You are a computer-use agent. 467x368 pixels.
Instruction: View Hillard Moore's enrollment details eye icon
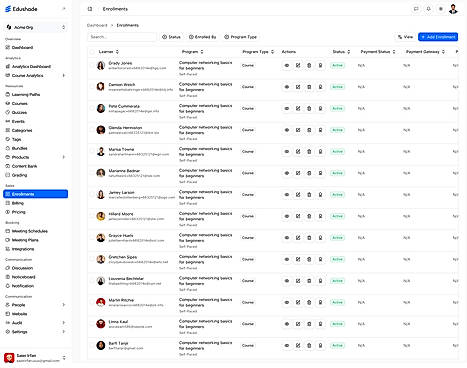(287, 216)
